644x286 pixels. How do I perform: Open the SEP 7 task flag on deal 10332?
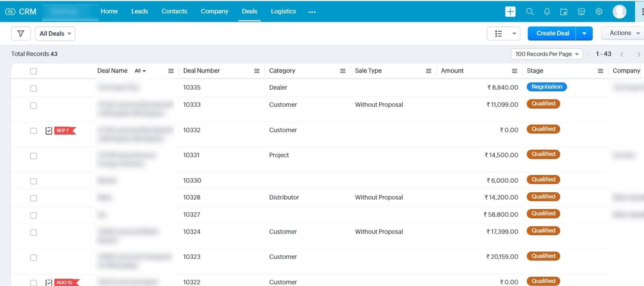pyautogui.click(x=65, y=131)
